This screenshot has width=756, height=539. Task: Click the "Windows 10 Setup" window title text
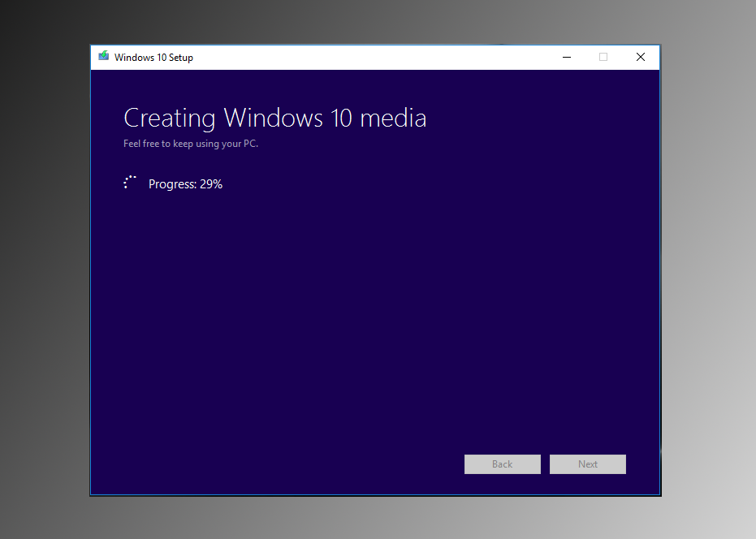(153, 58)
